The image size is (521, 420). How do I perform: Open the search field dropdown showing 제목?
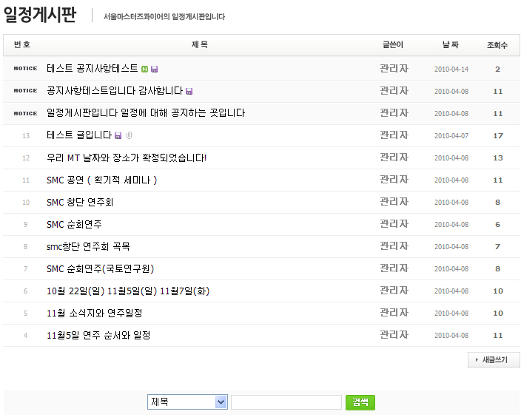(187, 402)
